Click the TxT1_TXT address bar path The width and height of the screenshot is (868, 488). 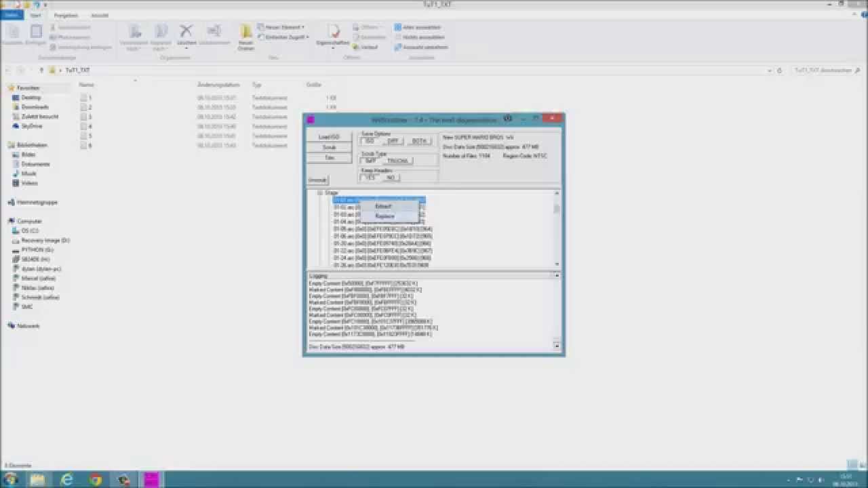(78, 70)
